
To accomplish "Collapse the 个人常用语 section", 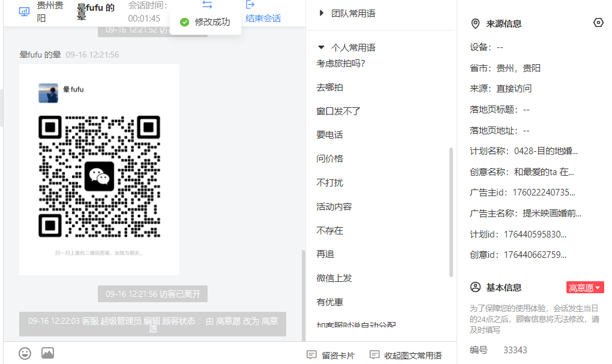I will click(321, 47).
